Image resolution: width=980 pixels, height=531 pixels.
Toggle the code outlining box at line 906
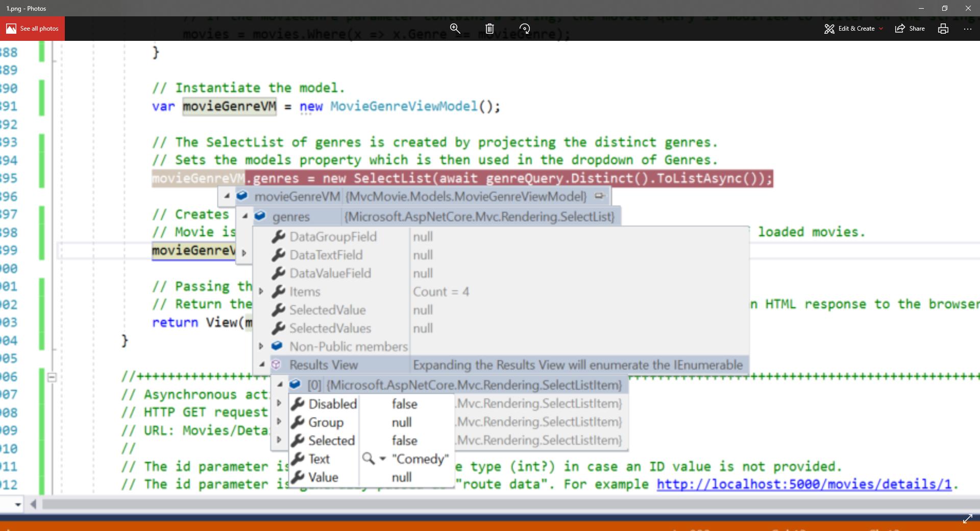pyautogui.click(x=52, y=377)
